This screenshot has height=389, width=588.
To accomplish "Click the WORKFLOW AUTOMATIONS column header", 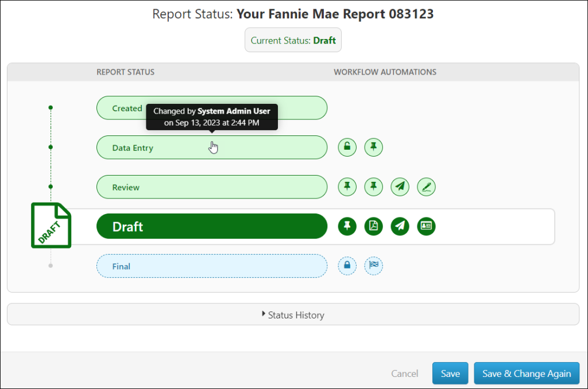I will coord(385,72).
